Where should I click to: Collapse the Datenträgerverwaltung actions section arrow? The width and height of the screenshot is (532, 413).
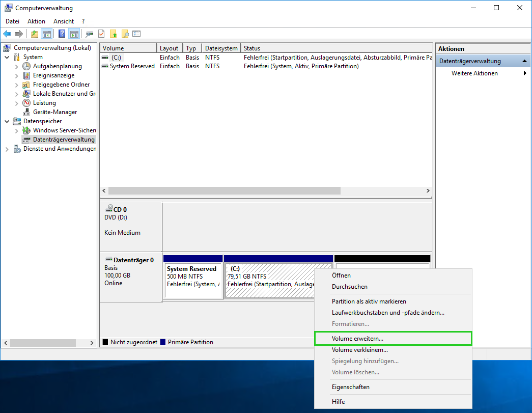[x=525, y=61]
